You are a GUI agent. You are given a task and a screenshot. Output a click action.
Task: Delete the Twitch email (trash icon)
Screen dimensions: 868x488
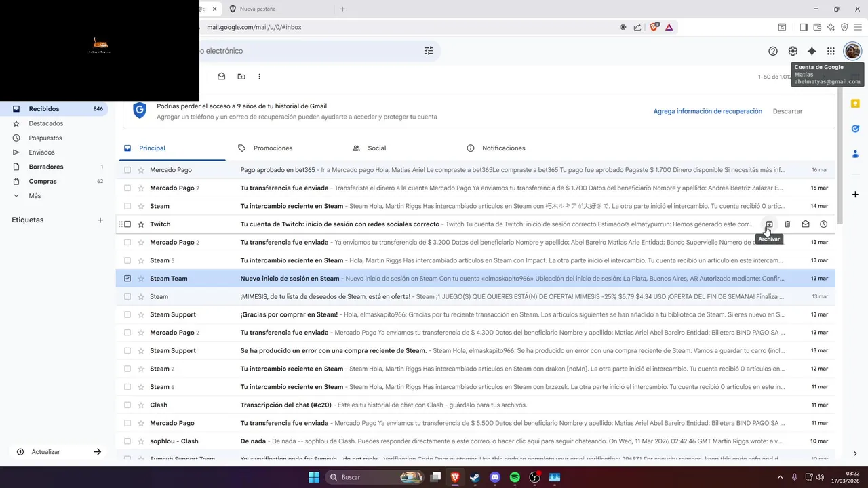tap(787, 224)
